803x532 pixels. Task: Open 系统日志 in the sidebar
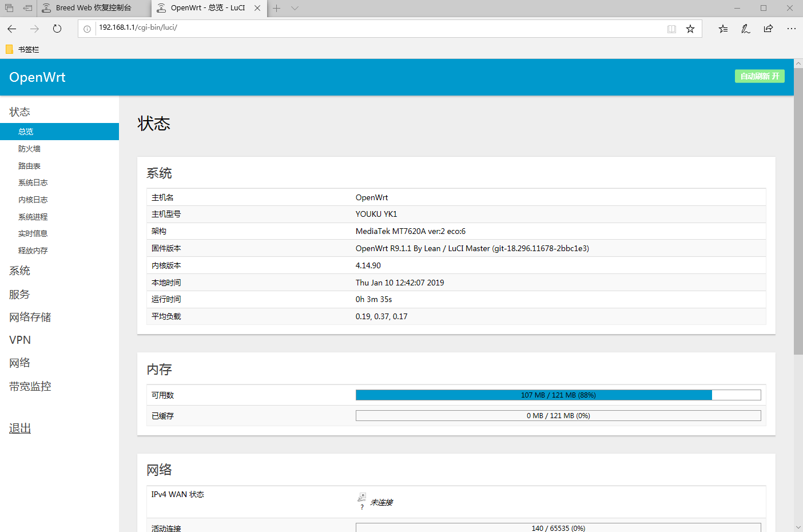coord(33,182)
